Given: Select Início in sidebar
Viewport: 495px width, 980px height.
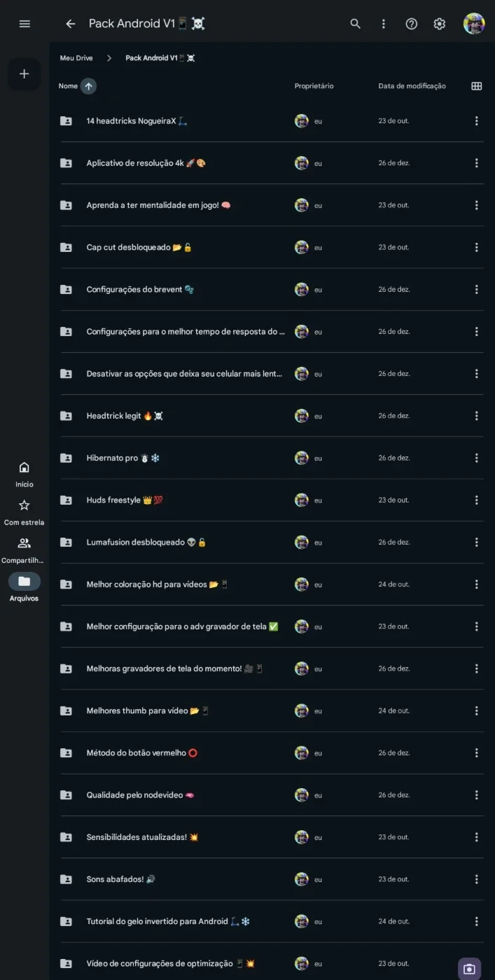Looking at the screenshot, I should click(24, 474).
